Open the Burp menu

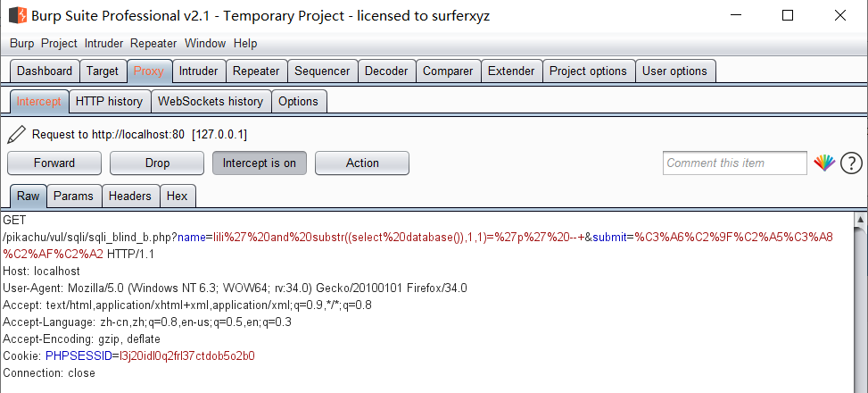tap(22, 43)
